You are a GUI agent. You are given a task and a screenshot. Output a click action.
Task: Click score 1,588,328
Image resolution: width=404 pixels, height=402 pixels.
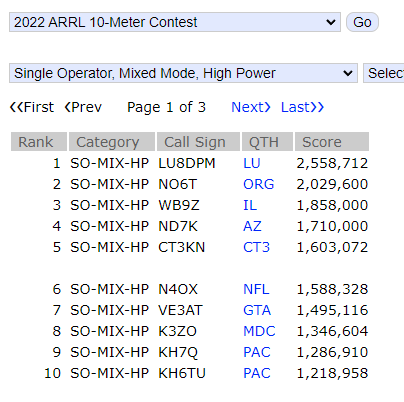click(332, 289)
